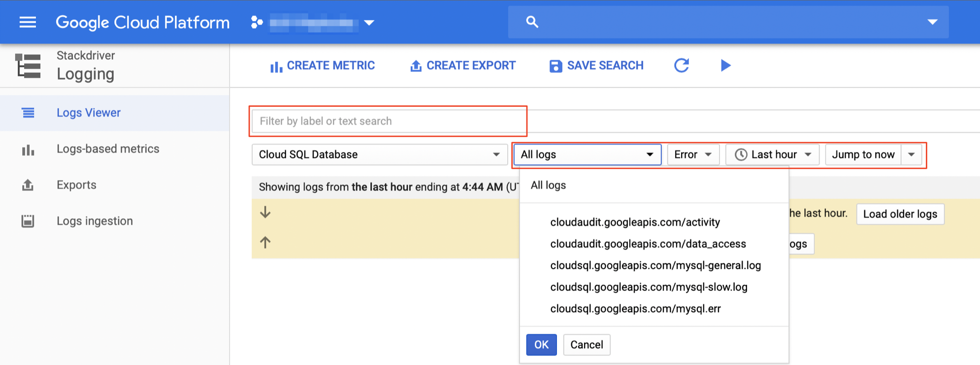Open the hamburger navigation menu

tap(28, 22)
